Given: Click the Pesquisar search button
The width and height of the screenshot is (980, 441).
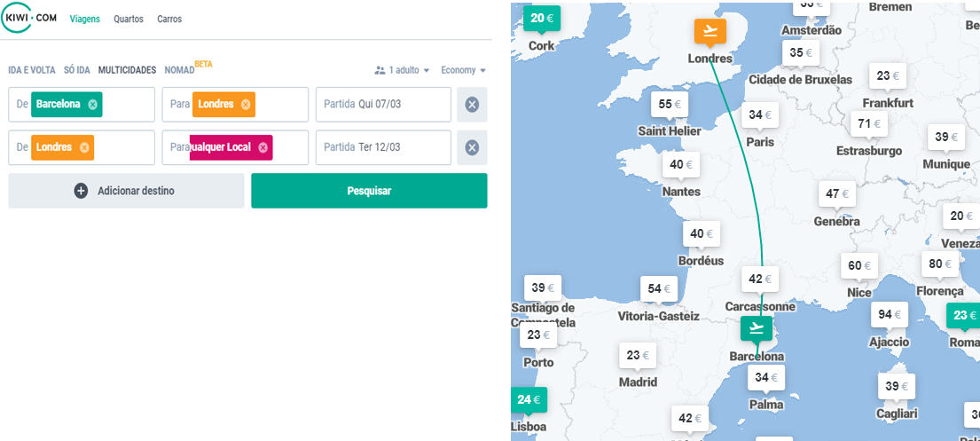Looking at the screenshot, I should pyautogui.click(x=369, y=191).
